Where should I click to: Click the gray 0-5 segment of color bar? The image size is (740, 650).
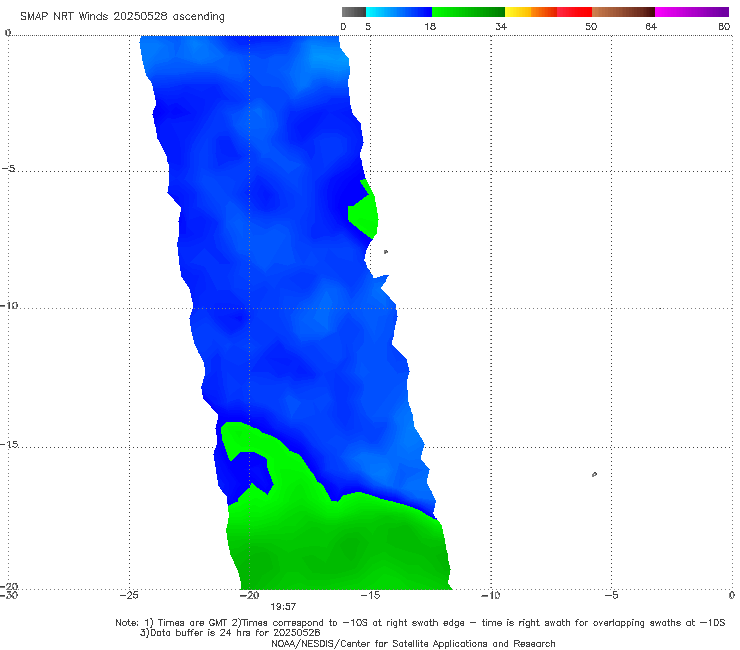tap(354, 12)
